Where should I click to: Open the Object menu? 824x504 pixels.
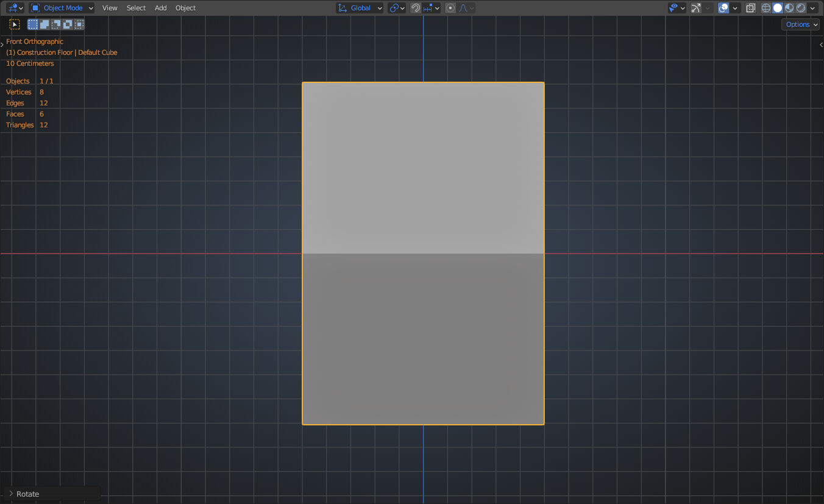pyautogui.click(x=185, y=8)
